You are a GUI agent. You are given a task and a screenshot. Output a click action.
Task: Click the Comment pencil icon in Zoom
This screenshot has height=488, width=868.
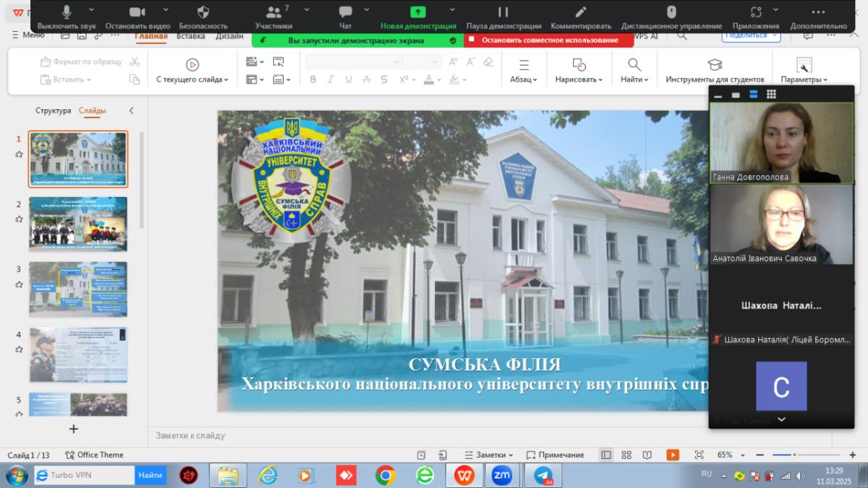[580, 12]
